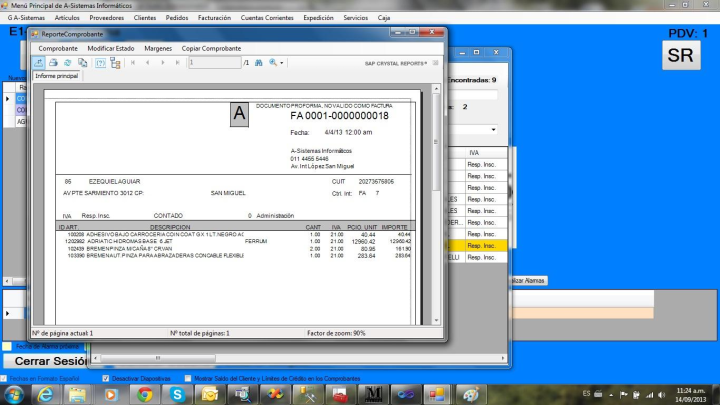This screenshot has width=720, height=405.
Task: Toggle Mostrar Saldo del Cliente checkbox
Action: (x=188, y=378)
